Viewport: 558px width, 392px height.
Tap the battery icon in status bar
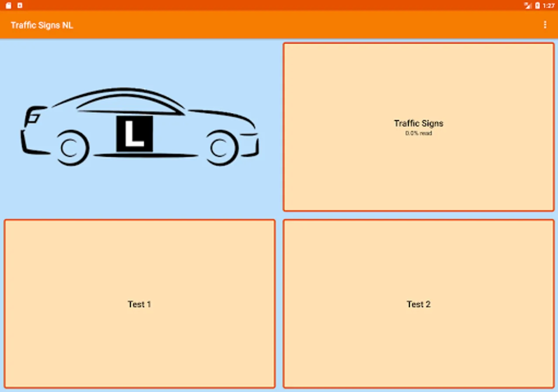coord(538,6)
